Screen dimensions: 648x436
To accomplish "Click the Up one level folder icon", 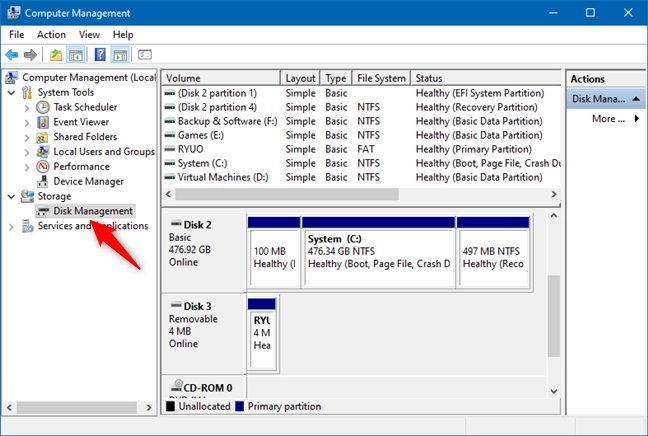I will coord(56,55).
